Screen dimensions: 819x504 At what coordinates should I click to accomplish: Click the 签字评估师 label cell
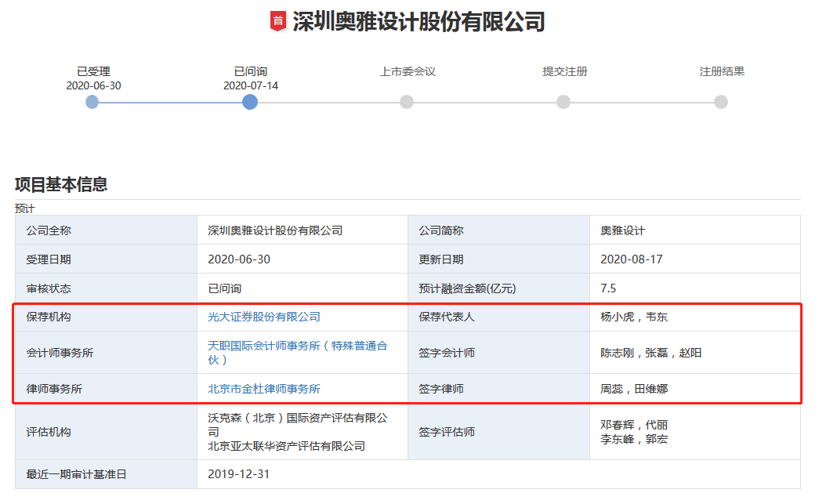click(498, 432)
